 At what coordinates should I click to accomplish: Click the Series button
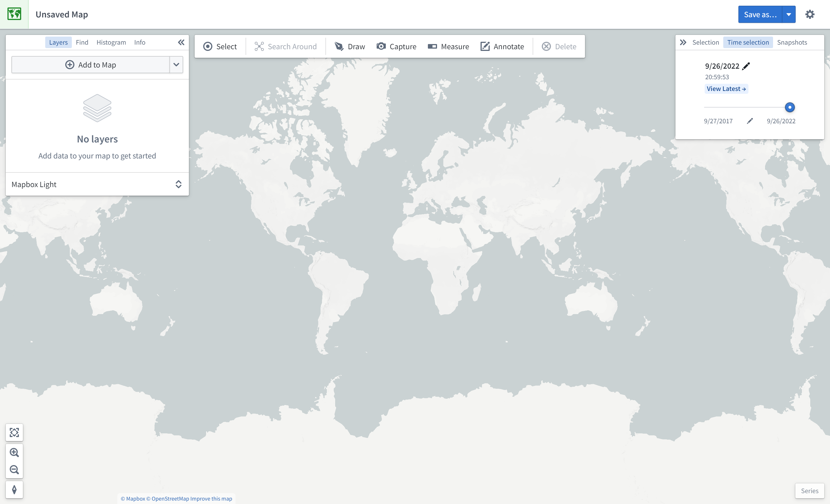(x=809, y=491)
